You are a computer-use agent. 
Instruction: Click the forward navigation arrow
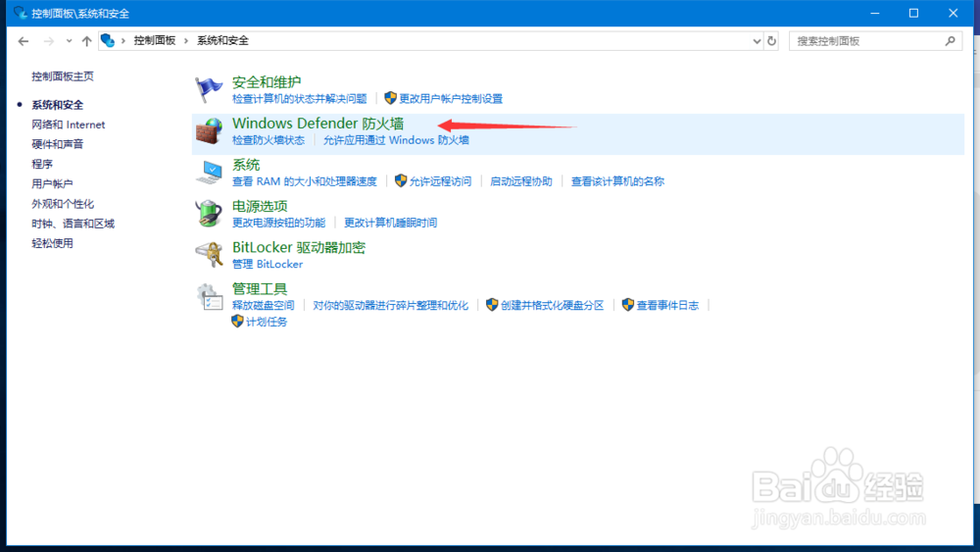point(48,41)
